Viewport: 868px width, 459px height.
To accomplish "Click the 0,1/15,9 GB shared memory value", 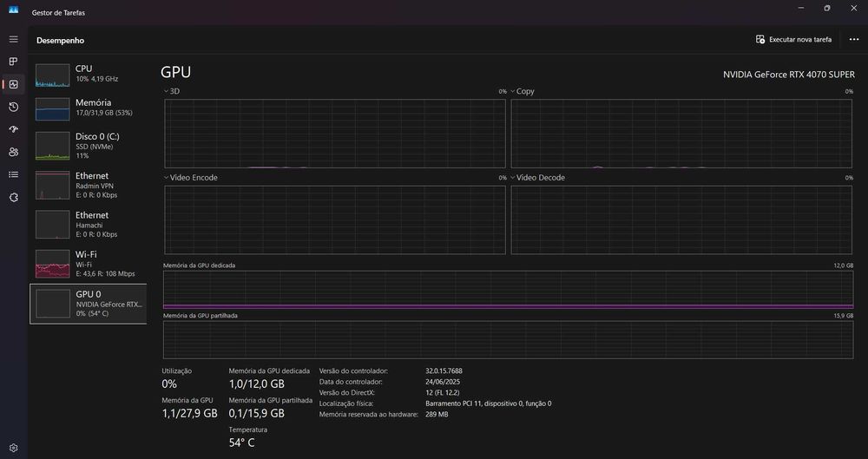I will (256, 413).
